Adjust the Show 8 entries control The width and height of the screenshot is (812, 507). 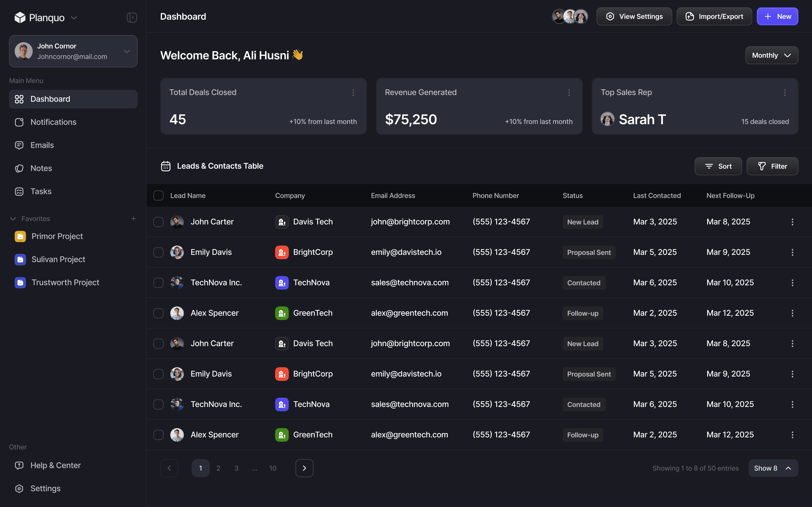point(773,468)
